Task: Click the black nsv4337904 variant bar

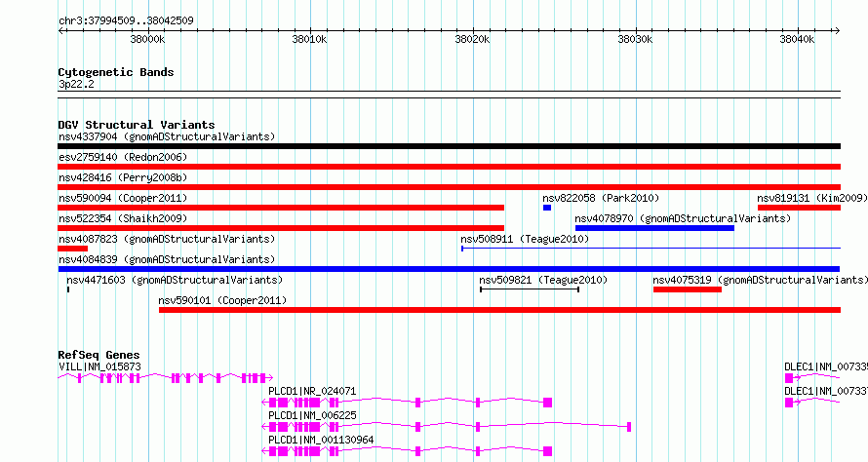Action: coord(449,146)
